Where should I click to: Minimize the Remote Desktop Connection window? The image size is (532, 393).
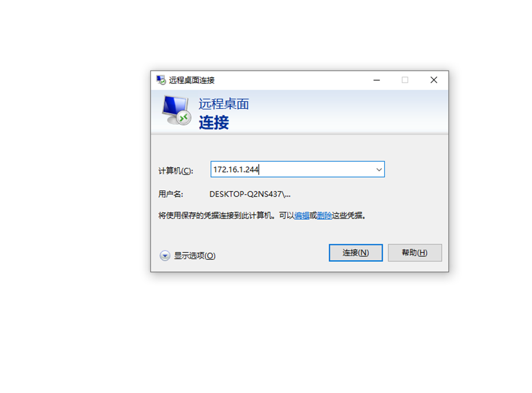click(x=377, y=80)
